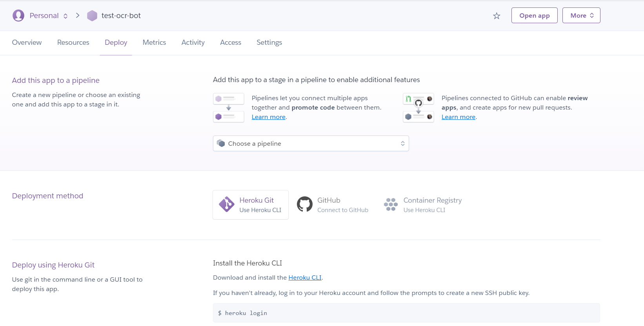Go to the Activity tab
The width and height of the screenshot is (644, 326).
click(193, 42)
